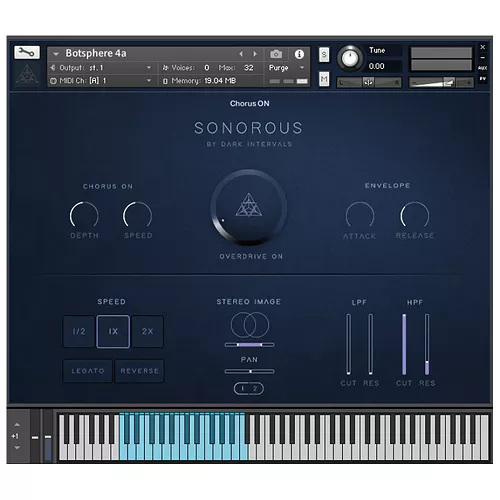Click the LPF CUT vertical slider
The height and width of the screenshot is (500, 500).
(349, 344)
